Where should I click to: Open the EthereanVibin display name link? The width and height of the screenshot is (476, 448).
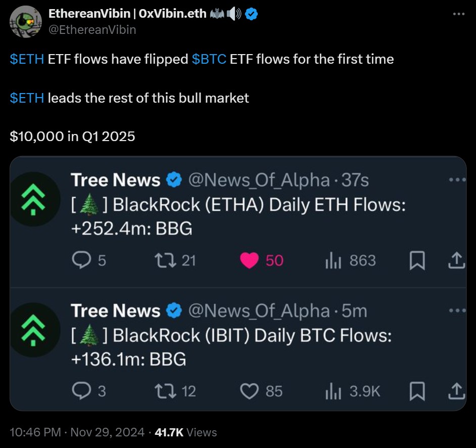[127, 14]
